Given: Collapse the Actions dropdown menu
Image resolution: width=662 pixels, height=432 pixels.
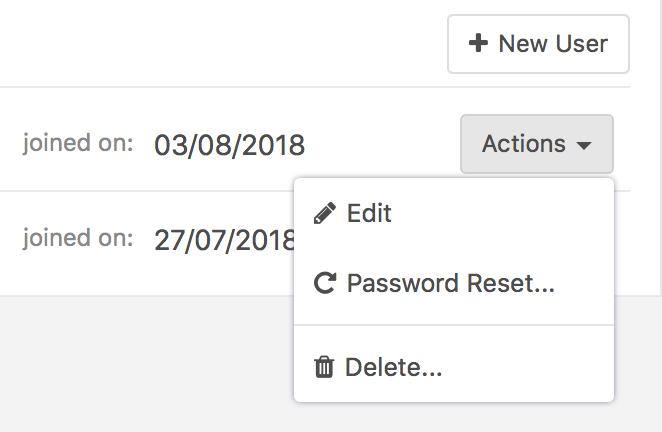Looking at the screenshot, I should click(537, 144).
